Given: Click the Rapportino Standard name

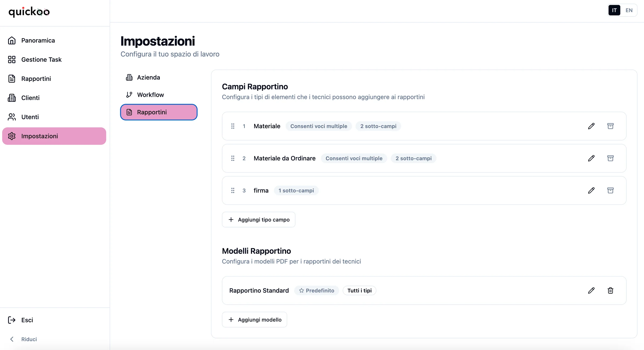Looking at the screenshot, I should [259, 290].
